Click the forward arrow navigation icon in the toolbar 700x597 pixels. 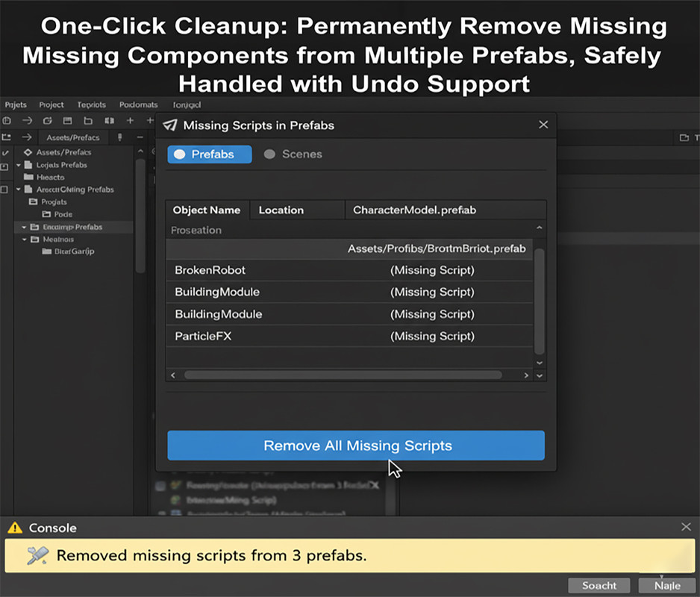28,120
